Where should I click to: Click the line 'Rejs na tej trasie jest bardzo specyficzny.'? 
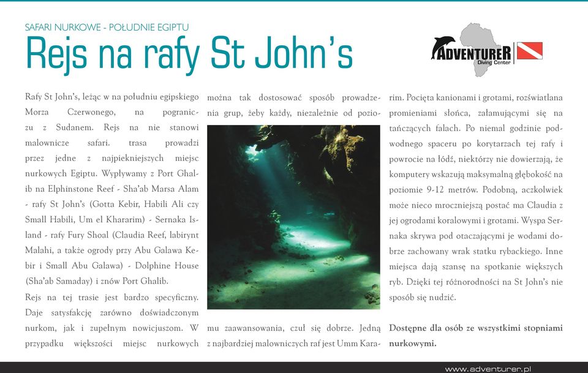coord(111,298)
